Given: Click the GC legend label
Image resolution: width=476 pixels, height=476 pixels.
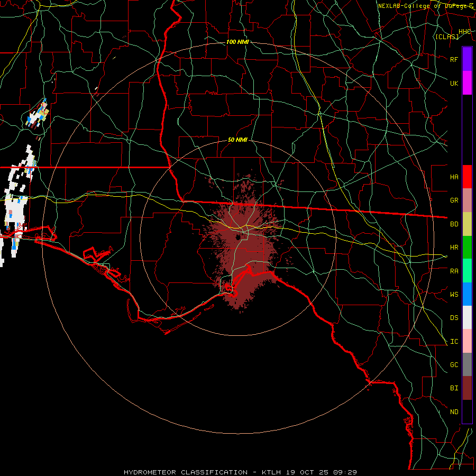Looking at the screenshot, I should coord(454,364).
